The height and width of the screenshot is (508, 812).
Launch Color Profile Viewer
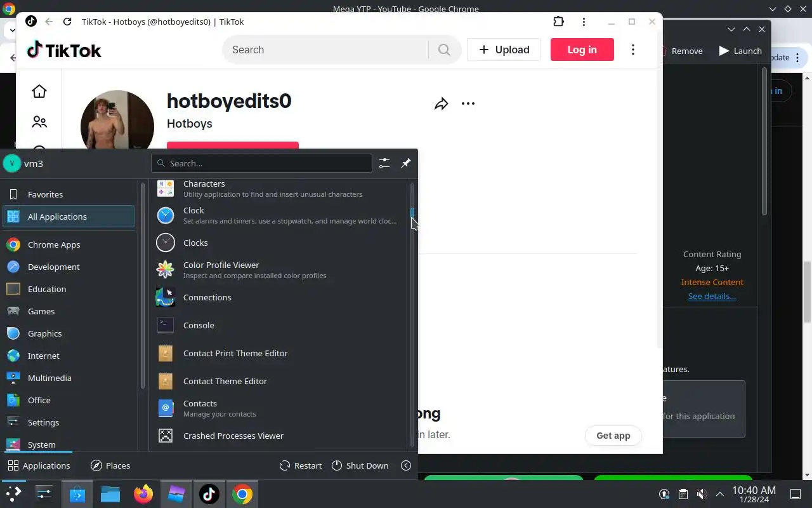(279, 270)
